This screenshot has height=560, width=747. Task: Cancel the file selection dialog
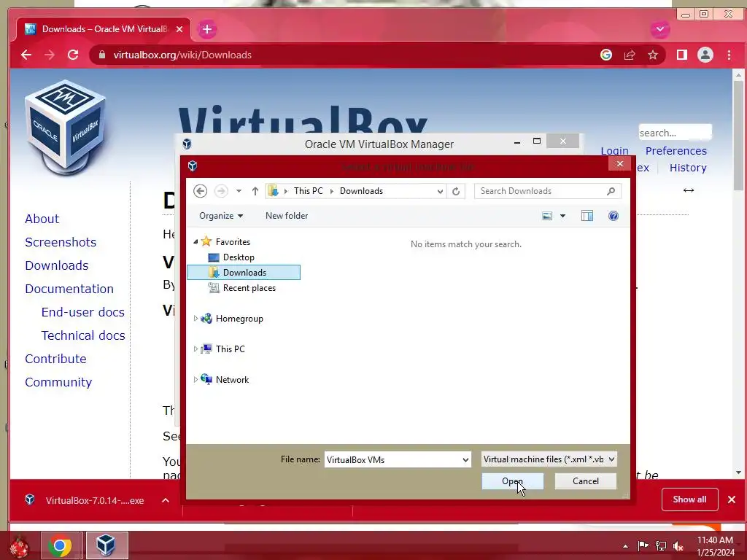click(586, 481)
